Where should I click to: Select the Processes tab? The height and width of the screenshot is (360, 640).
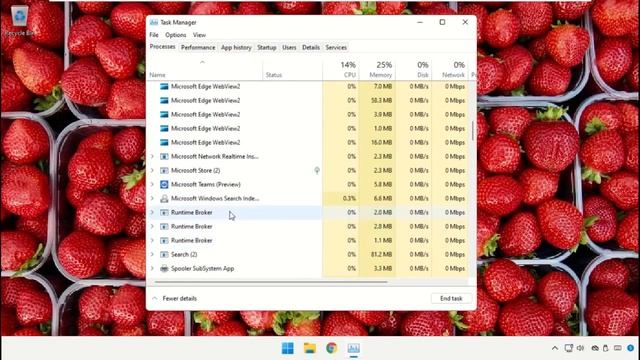pos(162,47)
